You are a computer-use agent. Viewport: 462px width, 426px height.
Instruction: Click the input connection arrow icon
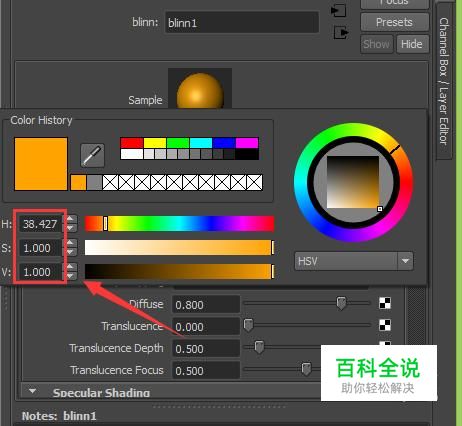click(x=339, y=10)
